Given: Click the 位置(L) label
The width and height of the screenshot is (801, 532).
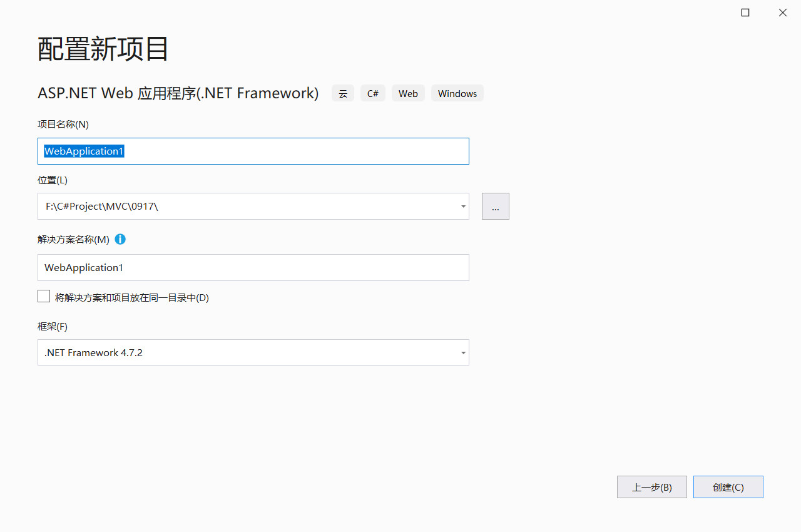Looking at the screenshot, I should pyautogui.click(x=53, y=180).
